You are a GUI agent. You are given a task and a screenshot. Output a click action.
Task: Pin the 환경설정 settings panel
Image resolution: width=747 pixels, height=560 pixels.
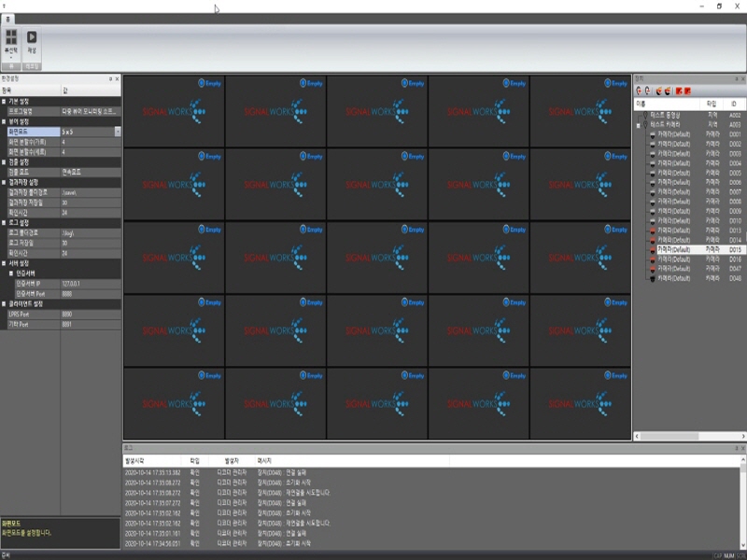tap(110, 79)
